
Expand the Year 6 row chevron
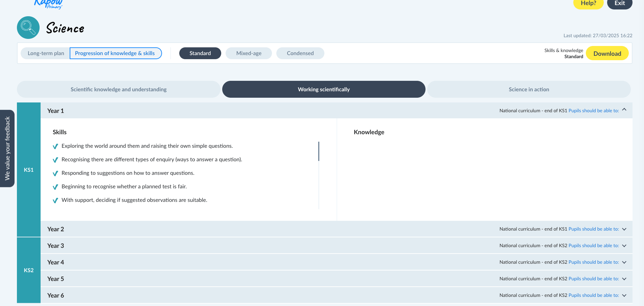(624, 296)
